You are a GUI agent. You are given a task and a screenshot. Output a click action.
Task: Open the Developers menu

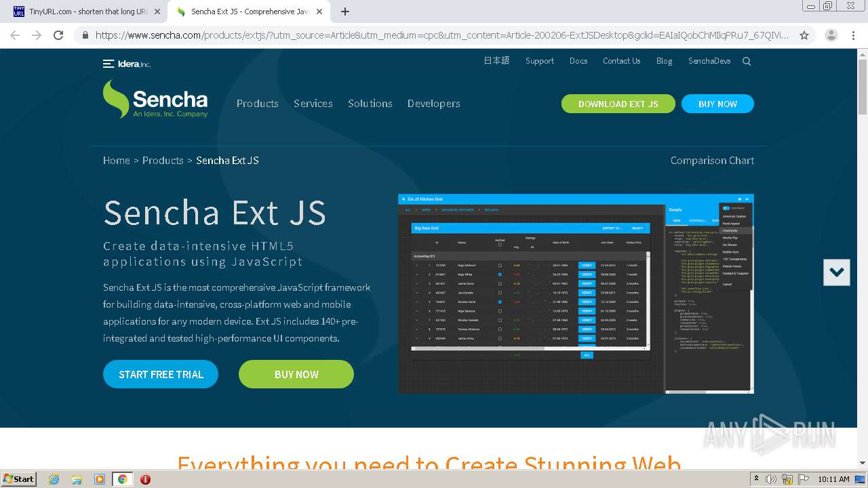pyautogui.click(x=433, y=104)
